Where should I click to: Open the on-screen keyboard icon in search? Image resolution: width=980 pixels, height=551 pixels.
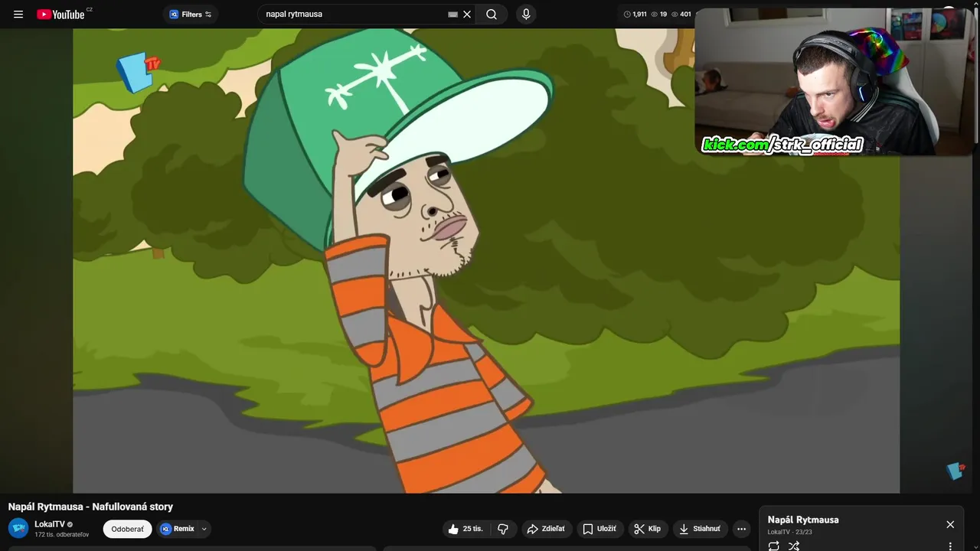(x=452, y=14)
